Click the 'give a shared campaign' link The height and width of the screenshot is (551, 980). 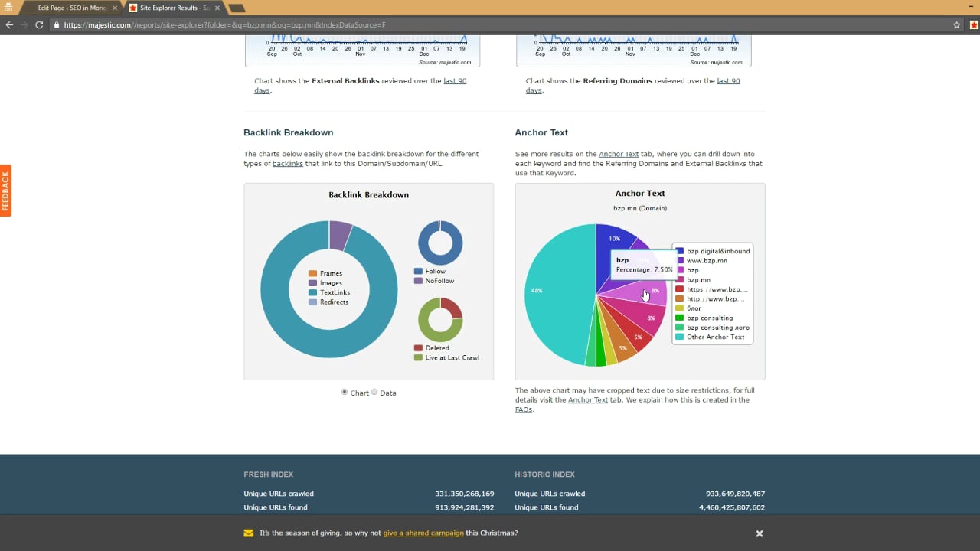coord(423,533)
